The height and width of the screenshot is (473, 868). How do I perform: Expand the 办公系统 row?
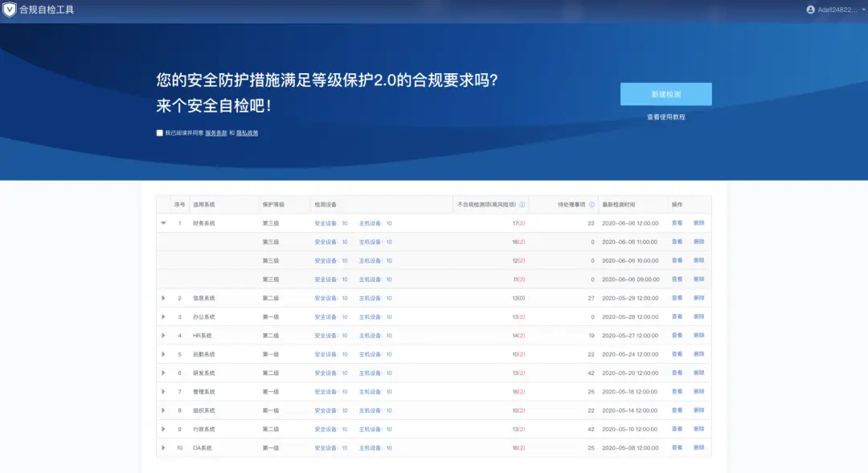pyautogui.click(x=163, y=317)
